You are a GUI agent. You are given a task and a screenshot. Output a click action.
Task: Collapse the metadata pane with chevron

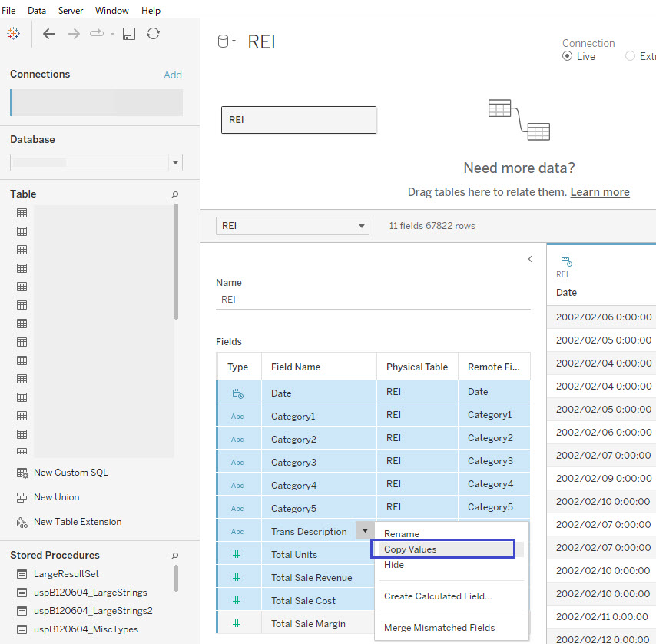(530, 259)
